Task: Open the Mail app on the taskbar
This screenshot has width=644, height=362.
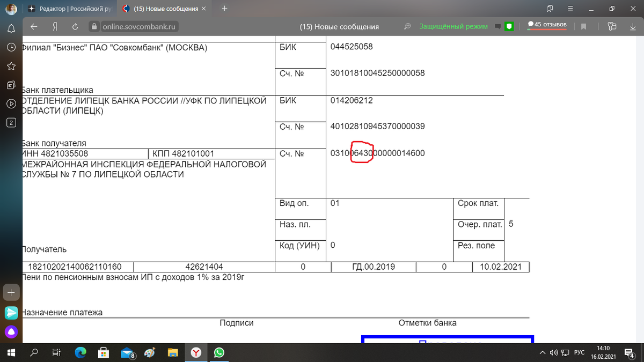Action: pos(127,352)
